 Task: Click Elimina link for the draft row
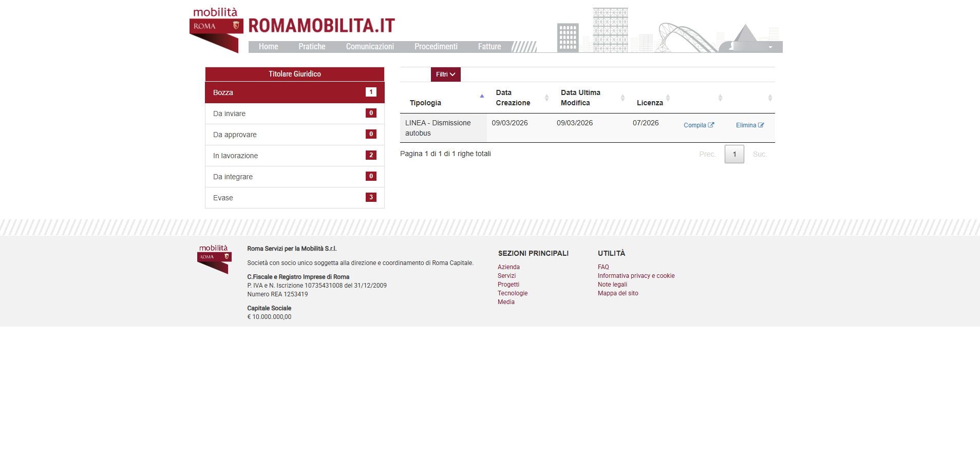(749, 125)
